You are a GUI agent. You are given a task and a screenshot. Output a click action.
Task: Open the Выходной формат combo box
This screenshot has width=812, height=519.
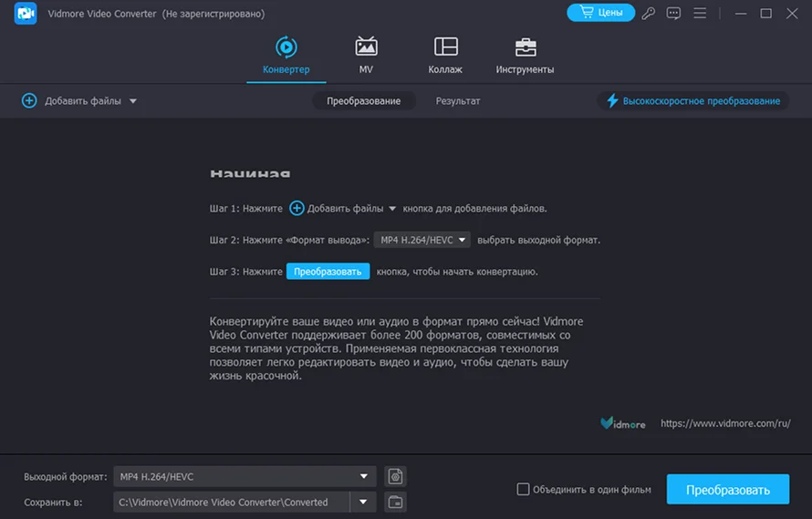click(x=245, y=476)
